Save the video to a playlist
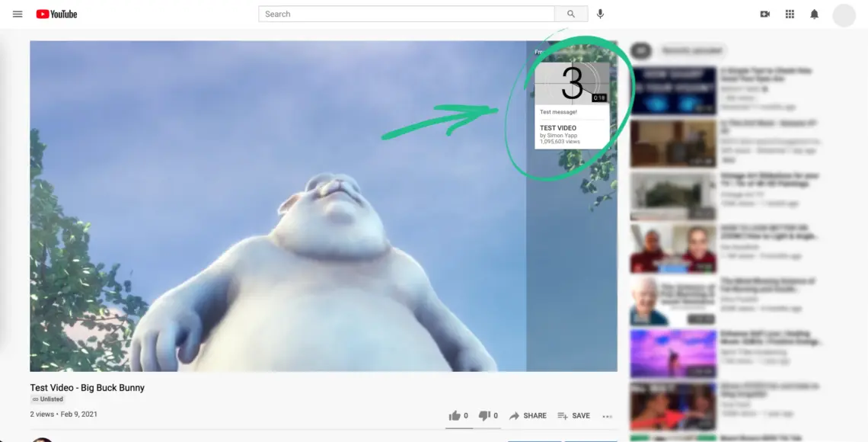 573,415
